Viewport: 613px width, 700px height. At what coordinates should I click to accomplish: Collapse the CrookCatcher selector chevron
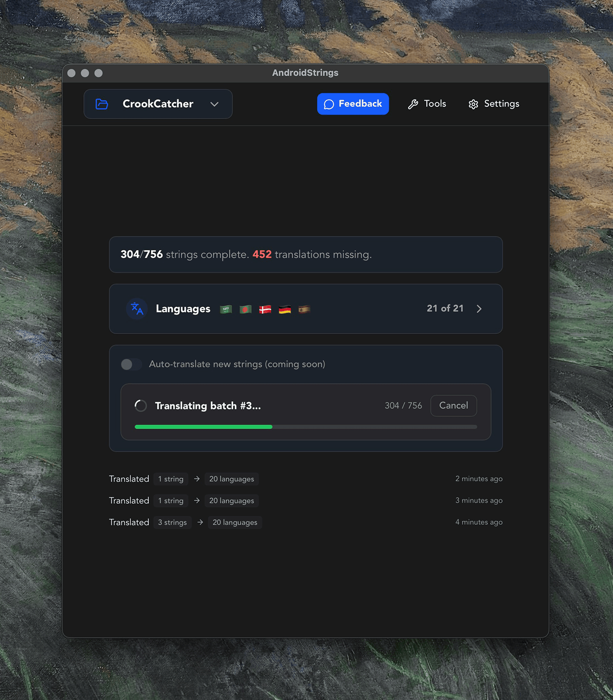click(x=214, y=104)
